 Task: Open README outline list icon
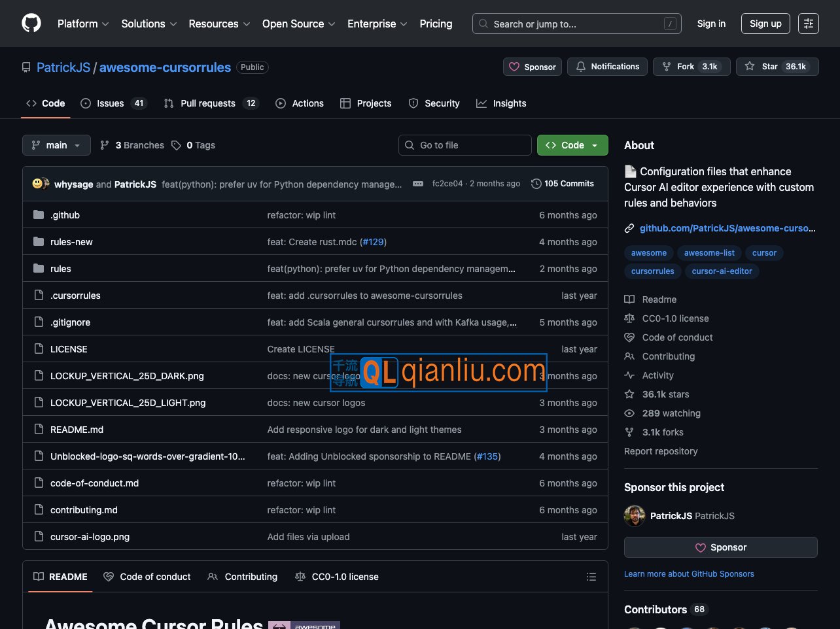(x=591, y=577)
